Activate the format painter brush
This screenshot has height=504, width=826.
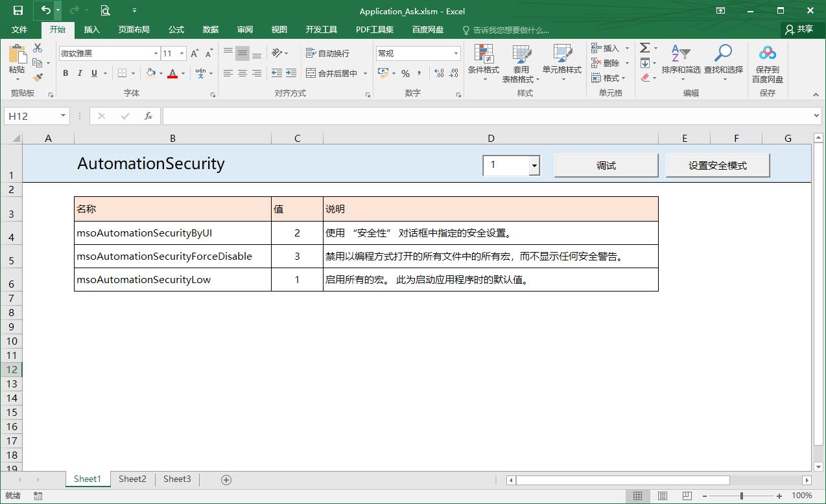point(38,77)
